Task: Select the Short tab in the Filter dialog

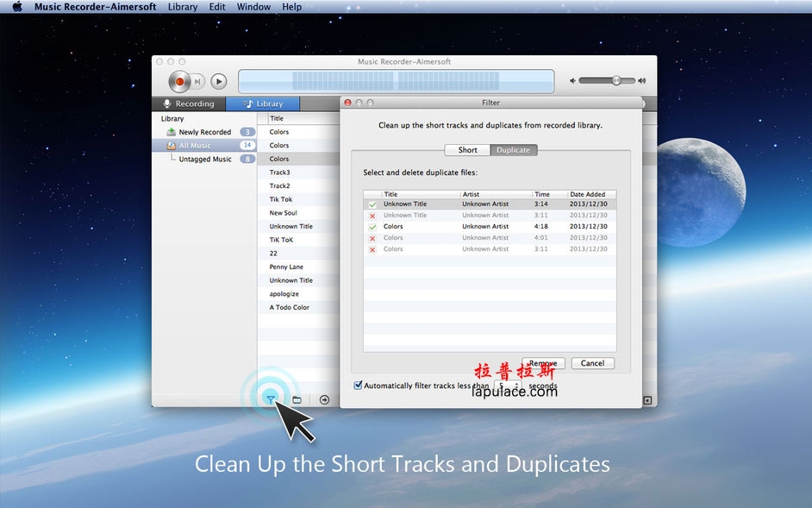Action: coord(467,150)
